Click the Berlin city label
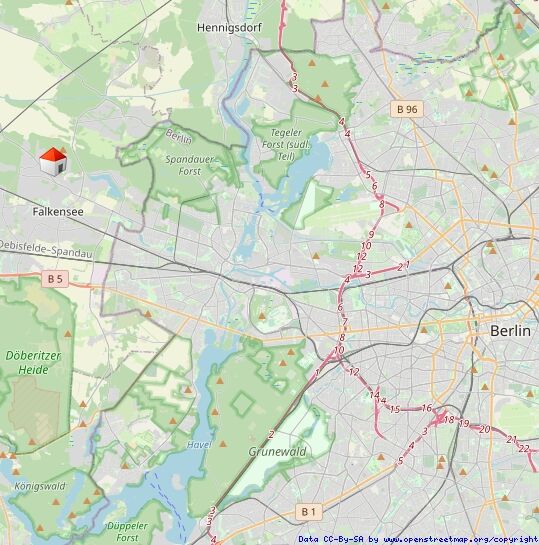The height and width of the screenshot is (545, 539). point(510,331)
